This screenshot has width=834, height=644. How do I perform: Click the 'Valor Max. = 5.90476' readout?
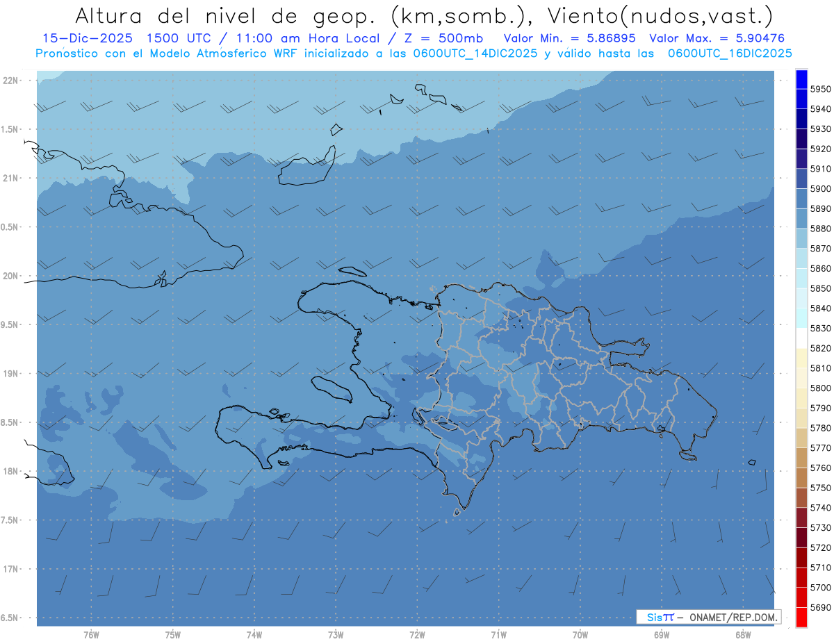tap(717, 38)
